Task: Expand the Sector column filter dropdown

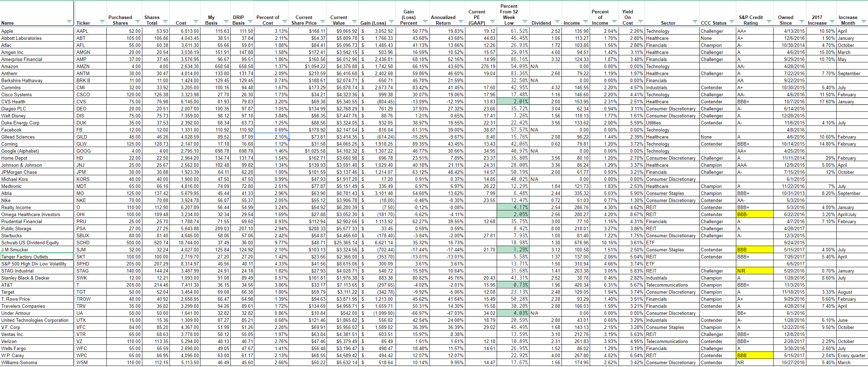Action: point(695,22)
